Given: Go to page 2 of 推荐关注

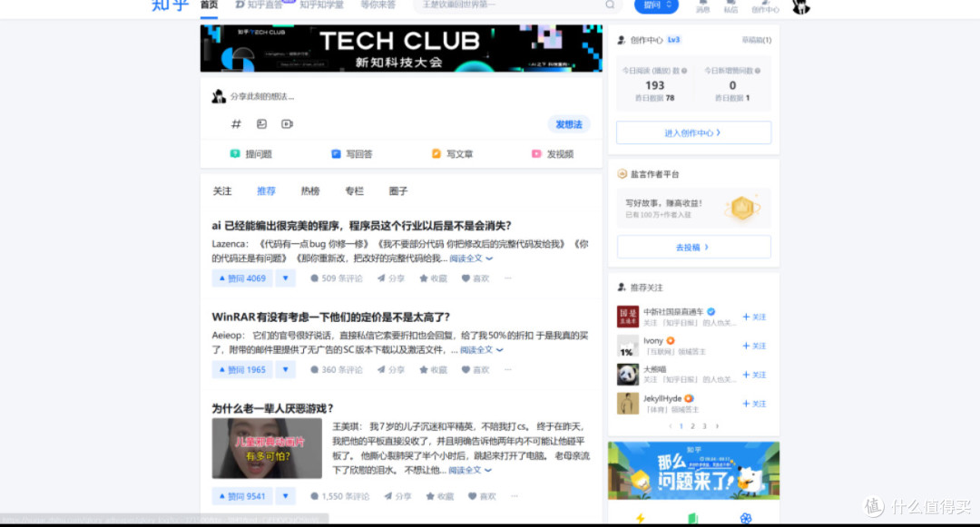Looking at the screenshot, I should pyautogui.click(x=692, y=426).
